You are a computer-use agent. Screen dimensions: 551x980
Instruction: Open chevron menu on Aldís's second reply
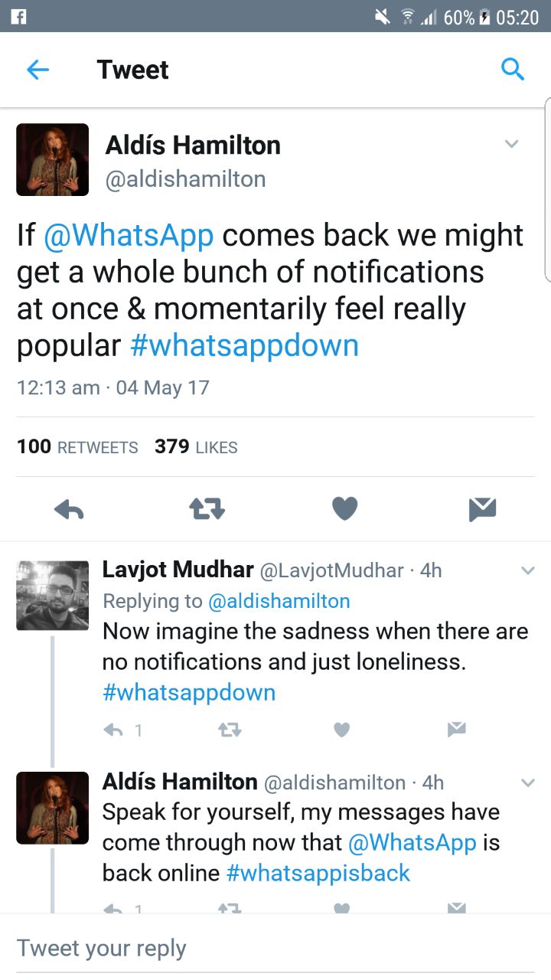click(x=528, y=782)
